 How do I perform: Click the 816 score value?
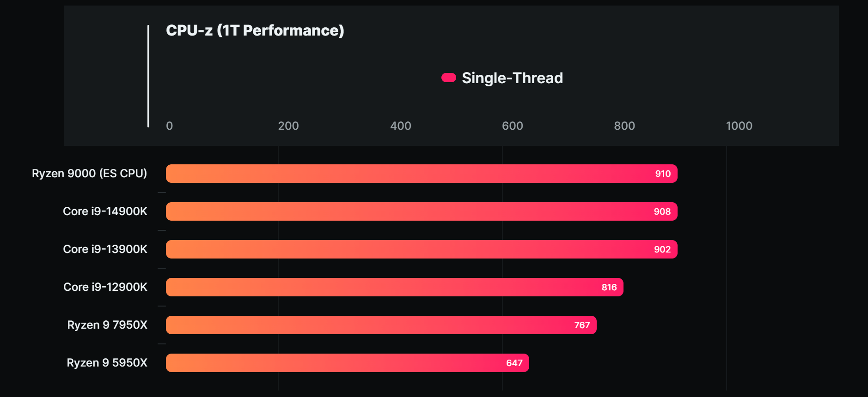click(x=609, y=288)
